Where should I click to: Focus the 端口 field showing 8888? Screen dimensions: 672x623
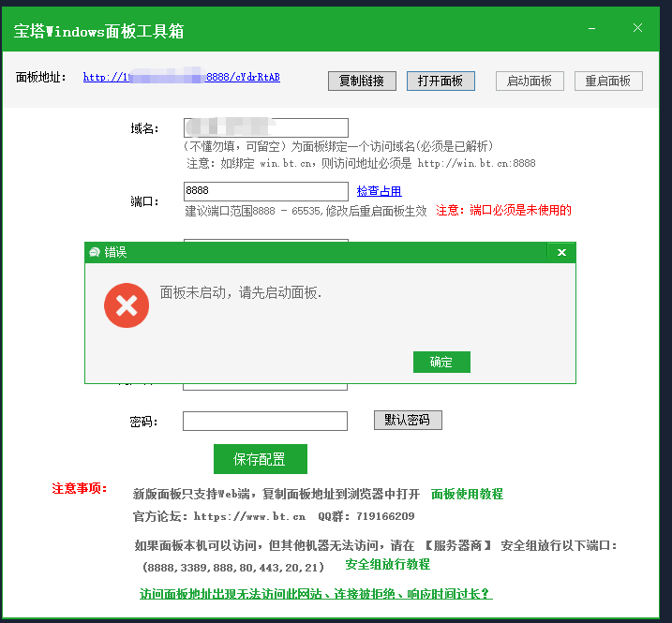point(266,191)
